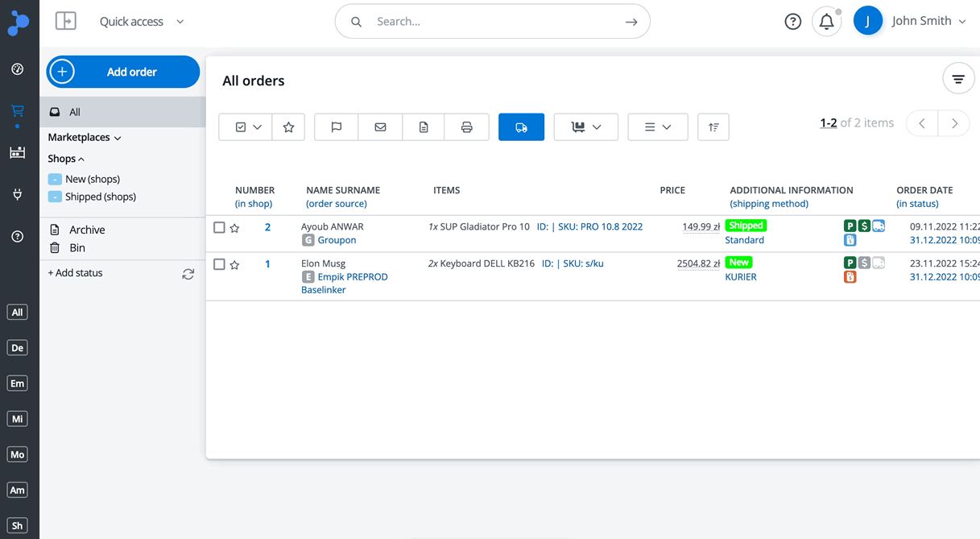Open the BaseLinker logo home
The width and height of the screenshot is (980, 539).
click(x=18, y=22)
